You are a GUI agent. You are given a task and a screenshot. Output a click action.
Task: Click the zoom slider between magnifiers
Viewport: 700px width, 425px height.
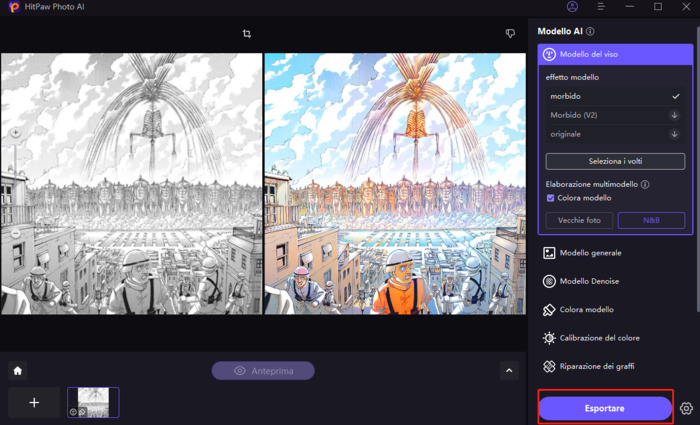tap(16, 183)
